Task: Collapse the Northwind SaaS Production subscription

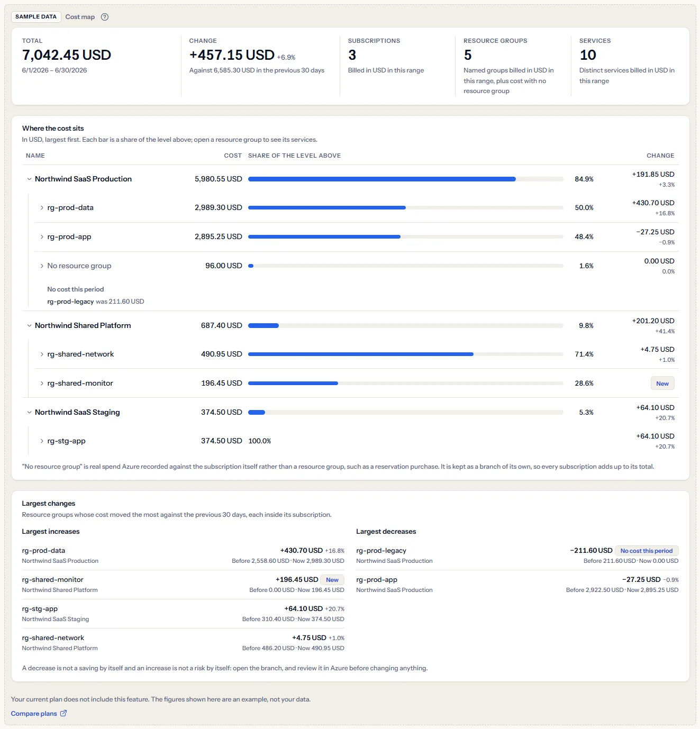Action: pos(29,179)
